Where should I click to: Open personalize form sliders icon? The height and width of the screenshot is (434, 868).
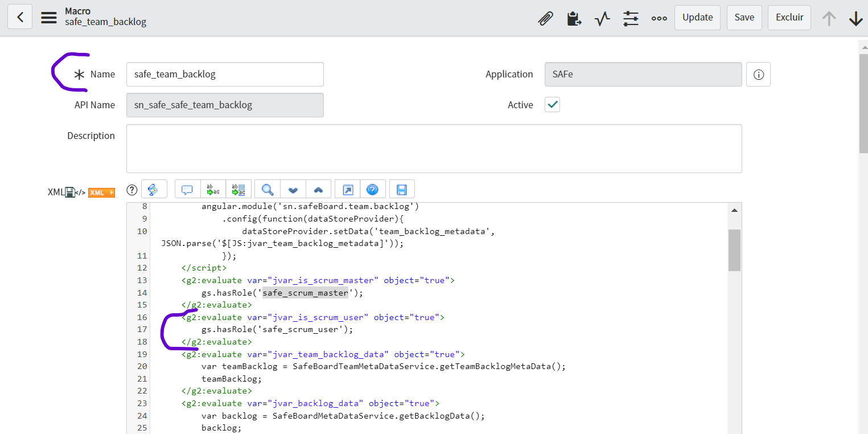tap(631, 18)
